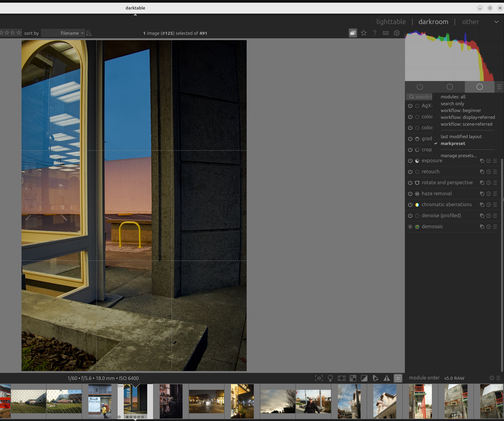Open haze removal presets menu icon
The width and height of the screenshot is (504, 421).
[x=495, y=194]
